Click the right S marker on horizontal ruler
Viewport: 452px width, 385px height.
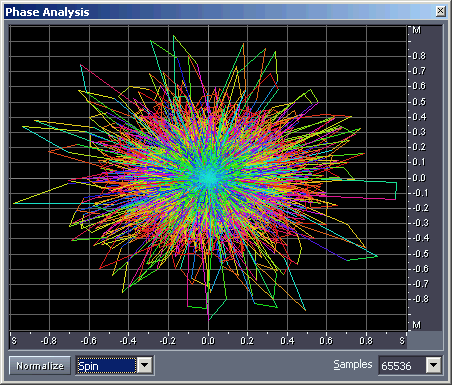point(402,341)
